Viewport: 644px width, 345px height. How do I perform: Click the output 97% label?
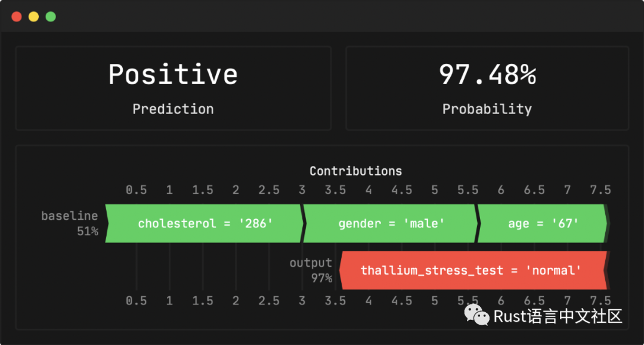(311, 270)
